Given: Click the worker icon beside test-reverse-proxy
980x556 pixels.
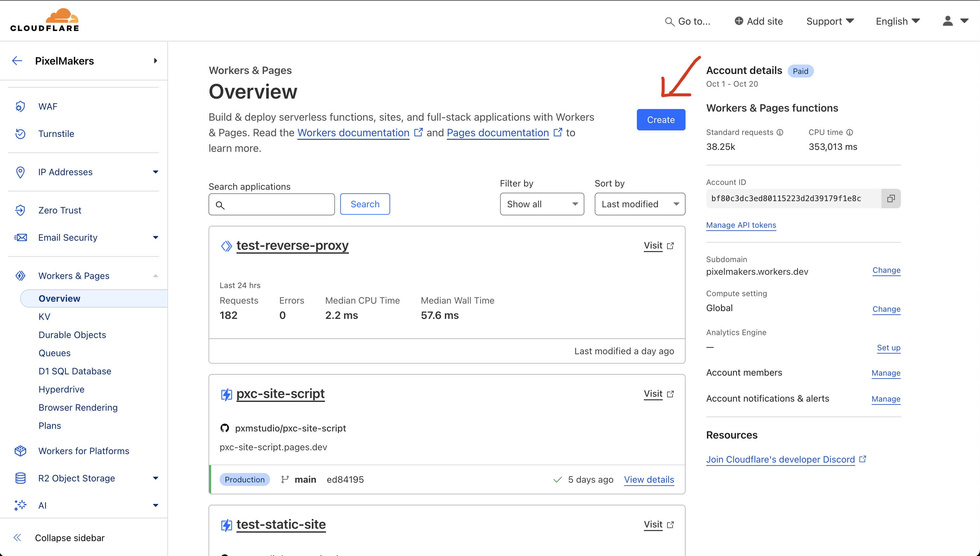Looking at the screenshot, I should coord(226,246).
